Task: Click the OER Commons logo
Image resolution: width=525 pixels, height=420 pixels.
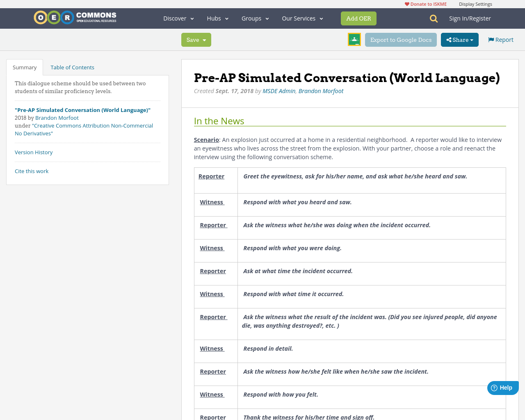Action: (x=75, y=17)
